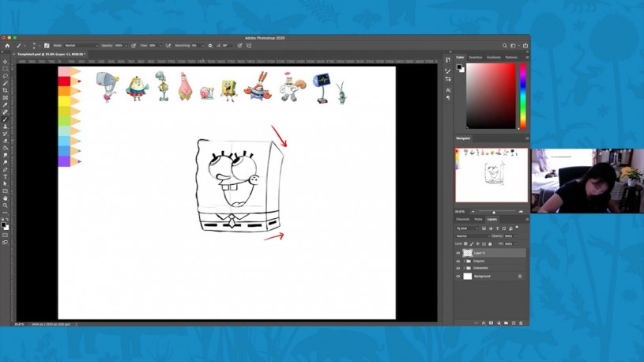The image size is (644, 362).
Task: Add a layer style via fx icon
Action: [x=484, y=322]
